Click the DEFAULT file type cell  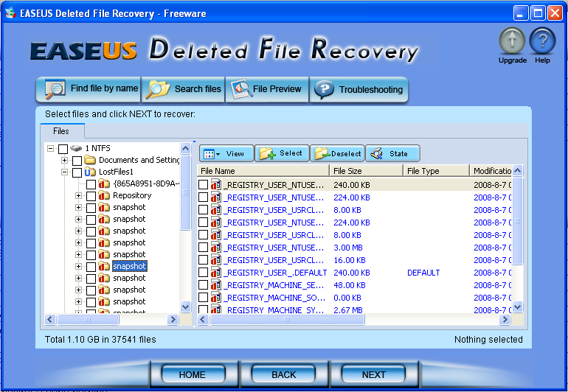[x=423, y=273]
